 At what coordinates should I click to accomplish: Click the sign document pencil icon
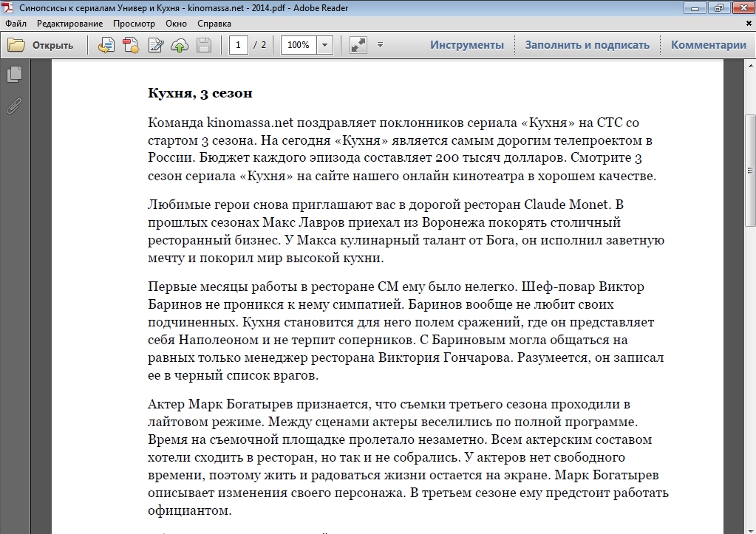coord(156,45)
